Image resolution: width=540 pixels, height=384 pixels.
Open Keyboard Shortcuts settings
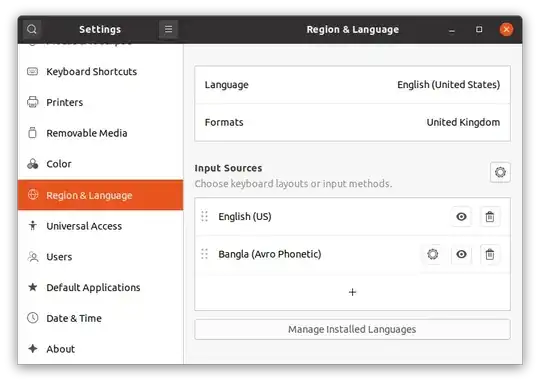point(101,72)
